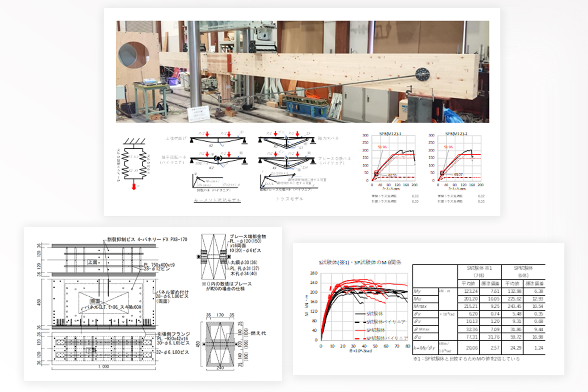Click the round black steel plate on beam

pyautogui.click(x=423, y=74)
